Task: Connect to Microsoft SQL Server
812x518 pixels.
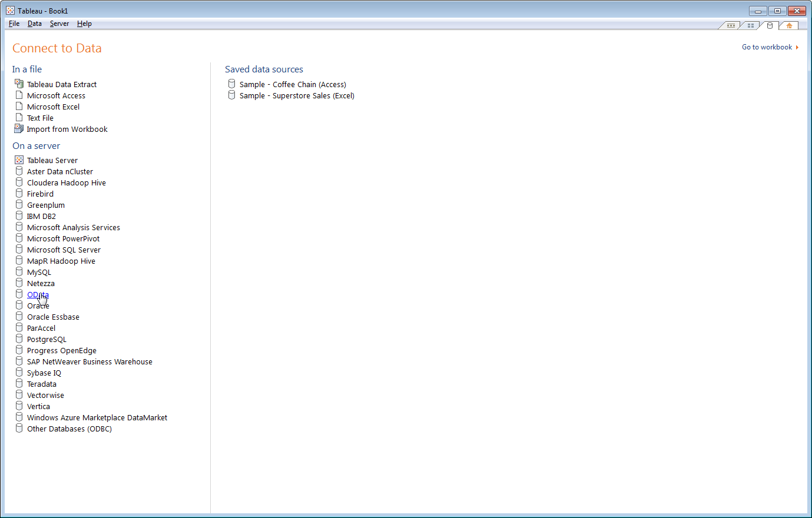Action: pyautogui.click(x=64, y=249)
